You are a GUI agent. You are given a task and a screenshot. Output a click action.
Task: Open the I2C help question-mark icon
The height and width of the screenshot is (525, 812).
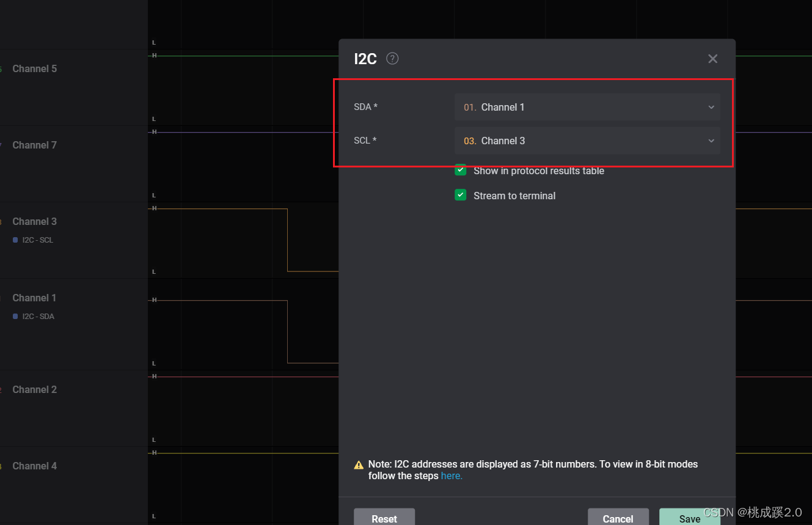point(392,59)
